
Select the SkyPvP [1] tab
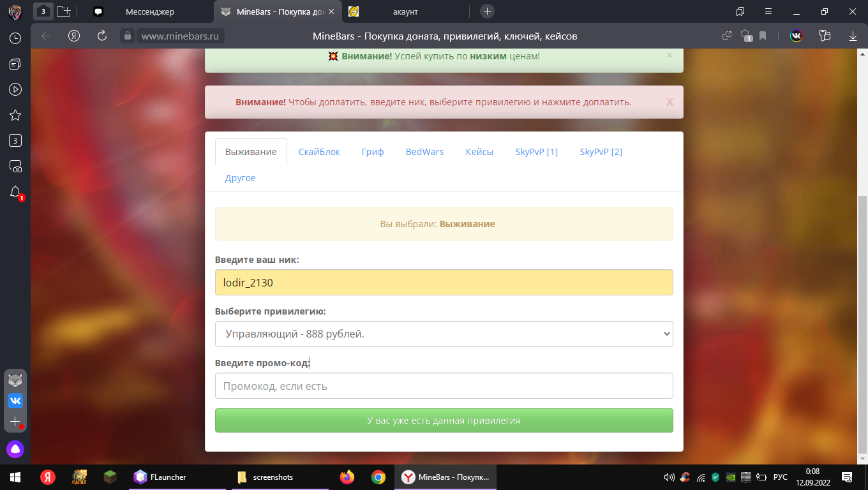click(537, 152)
